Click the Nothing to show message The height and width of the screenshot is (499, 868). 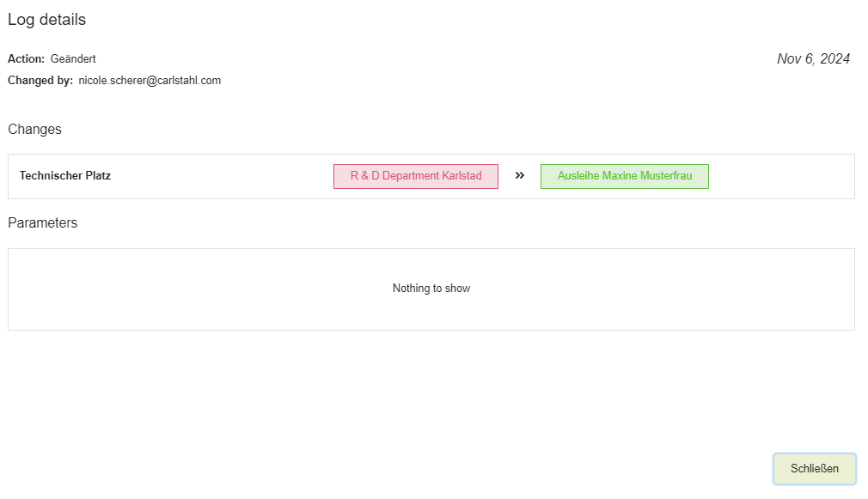pos(431,289)
